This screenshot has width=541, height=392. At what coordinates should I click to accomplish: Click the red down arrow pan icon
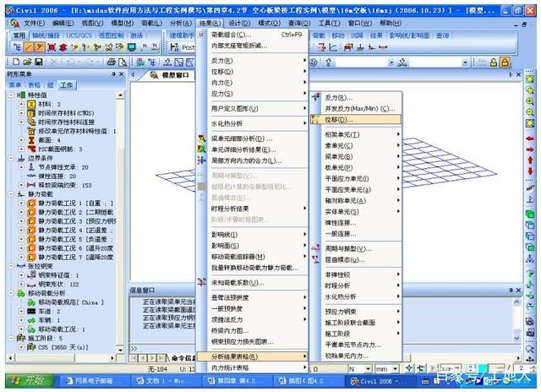point(530,171)
